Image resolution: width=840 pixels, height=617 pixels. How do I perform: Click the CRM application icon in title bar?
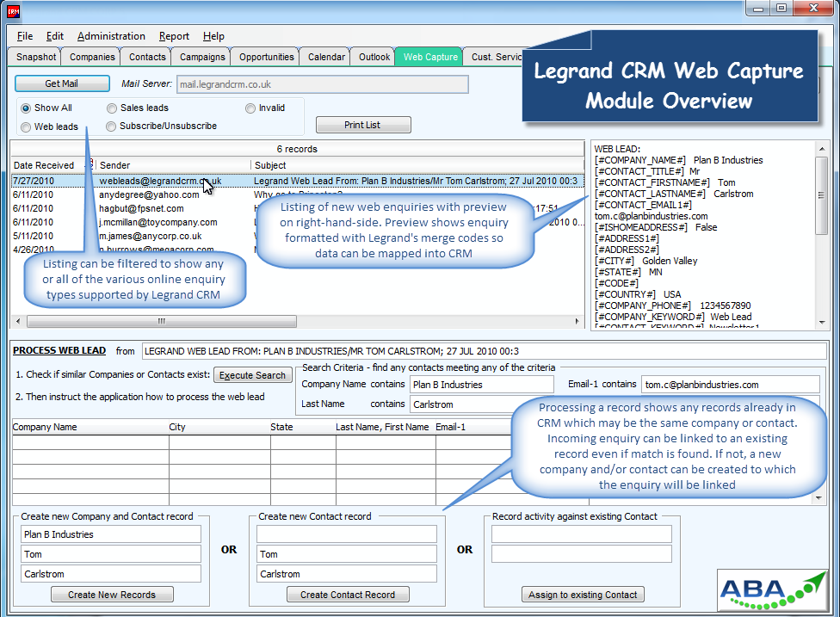point(14,10)
